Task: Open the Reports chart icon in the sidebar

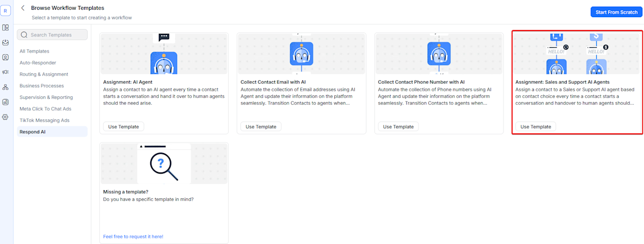Action: (6, 102)
